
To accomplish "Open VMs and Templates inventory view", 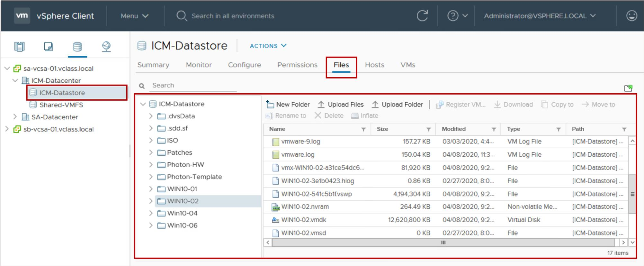I will click(48, 47).
